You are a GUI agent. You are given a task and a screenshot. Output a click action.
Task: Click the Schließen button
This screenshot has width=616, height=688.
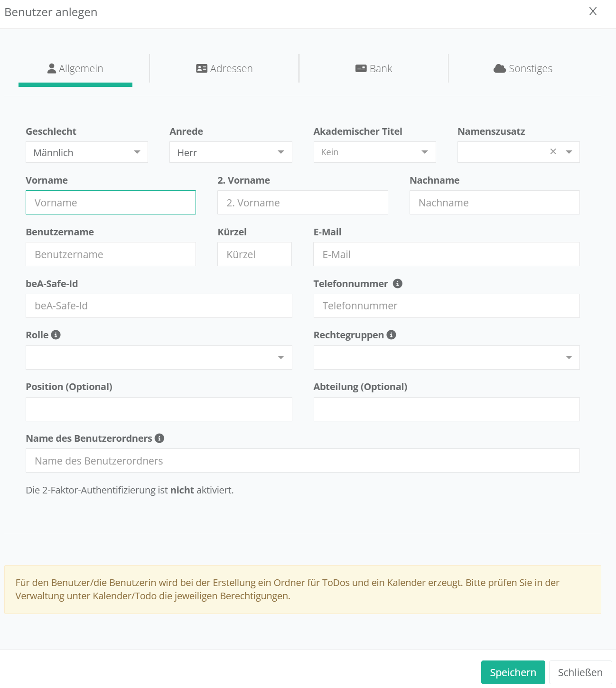coord(580,672)
